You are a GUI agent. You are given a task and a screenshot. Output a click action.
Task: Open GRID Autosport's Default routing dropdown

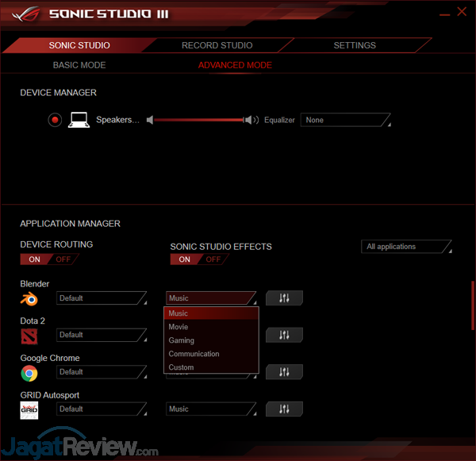pyautogui.click(x=102, y=409)
